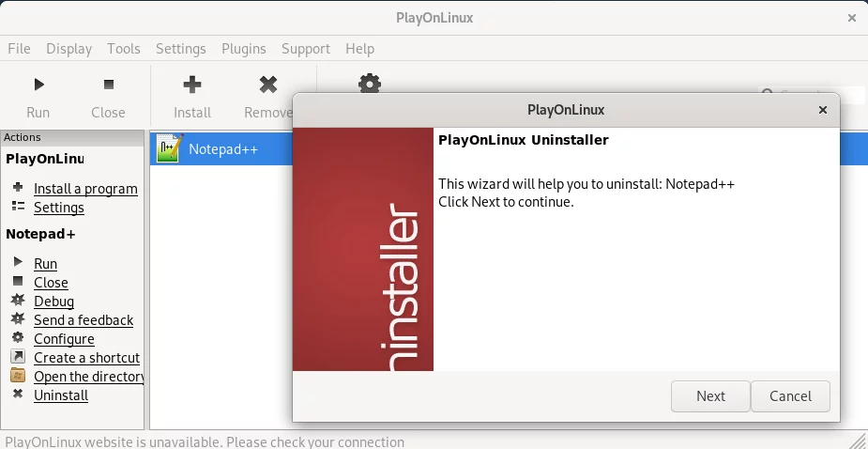This screenshot has width=868, height=449.
Task: Click folder icon beside Open the directory
Action: [x=18, y=376]
